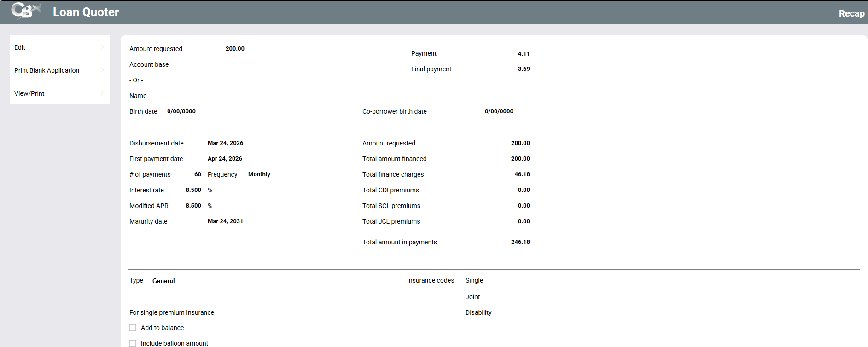Open the Edit menu item

pos(20,47)
